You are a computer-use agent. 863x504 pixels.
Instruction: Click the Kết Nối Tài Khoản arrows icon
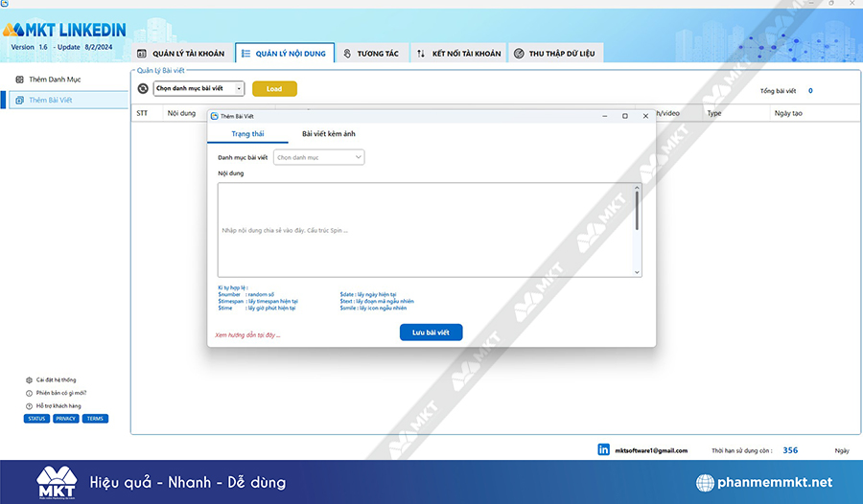pos(421,54)
